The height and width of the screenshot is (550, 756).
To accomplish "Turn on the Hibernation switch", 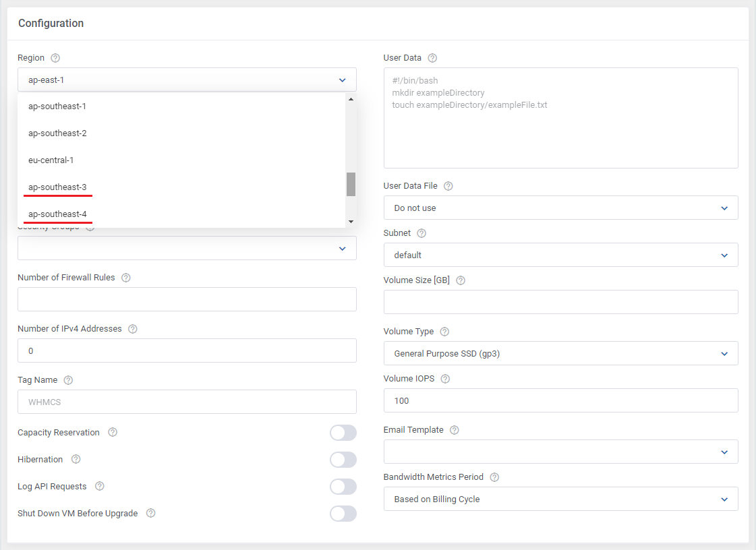I will [x=343, y=460].
